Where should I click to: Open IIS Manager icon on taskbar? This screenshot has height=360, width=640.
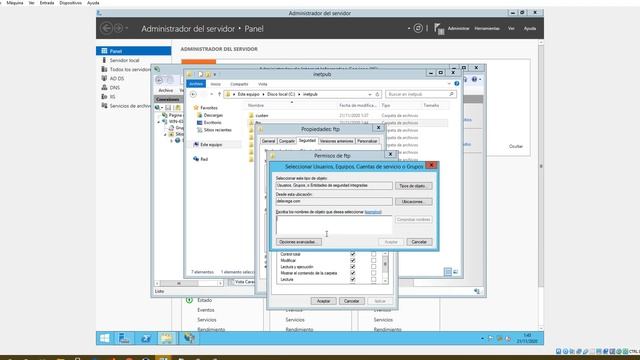point(189,338)
